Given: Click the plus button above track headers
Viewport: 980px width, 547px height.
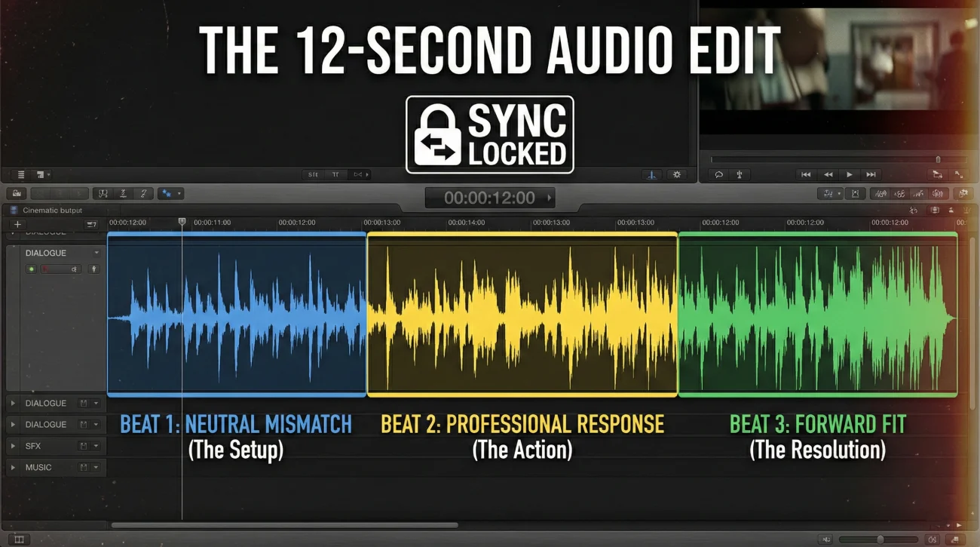Looking at the screenshot, I should [17, 224].
